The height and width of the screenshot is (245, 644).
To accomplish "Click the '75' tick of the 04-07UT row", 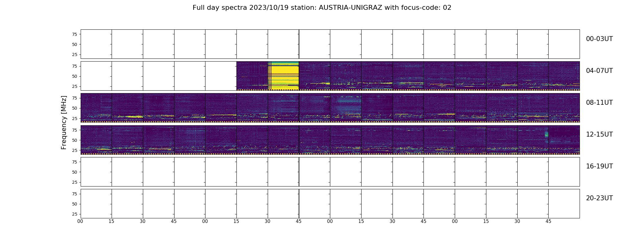I will click(75, 66).
